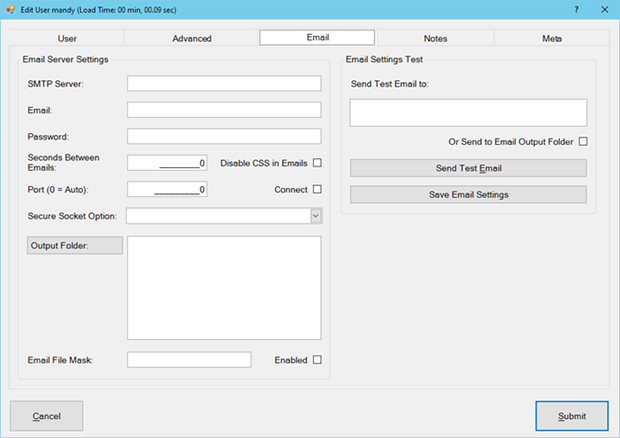The width and height of the screenshot is (620, 438).
Task: Click the Password text field
Action: 224,136
